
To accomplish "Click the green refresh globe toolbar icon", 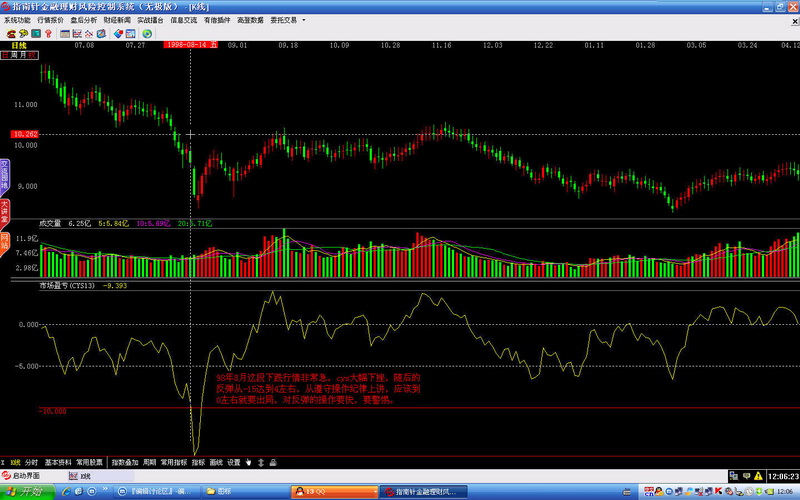I will pos(147,33).
